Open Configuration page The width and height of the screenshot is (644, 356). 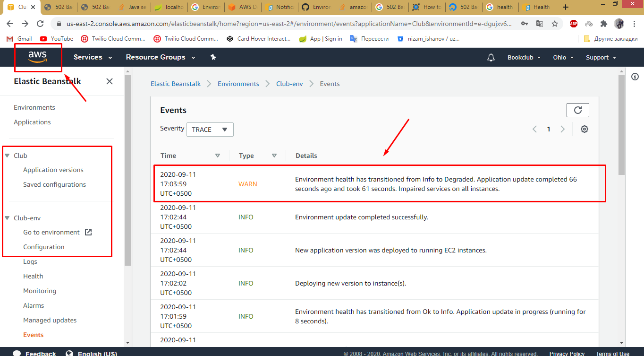click(43, 247)
